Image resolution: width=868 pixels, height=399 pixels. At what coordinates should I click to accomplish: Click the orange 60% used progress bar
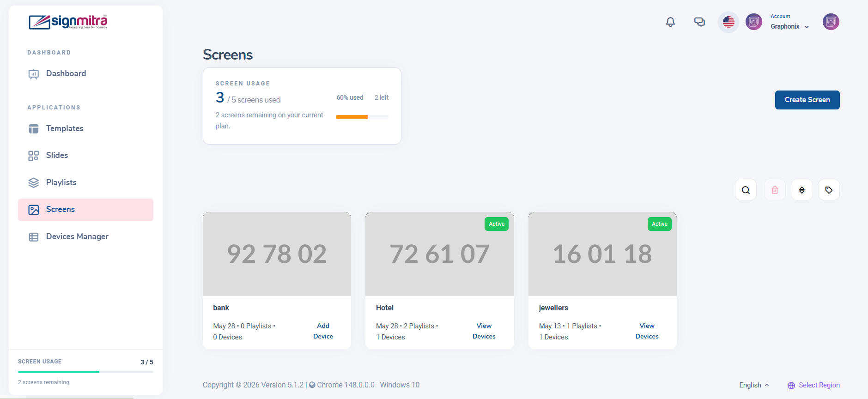pos(352,117)
